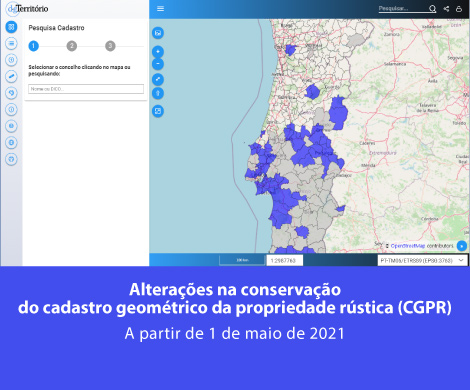Open the basemap image button on map
Screen dimensions: 470x390
(158, 33)
